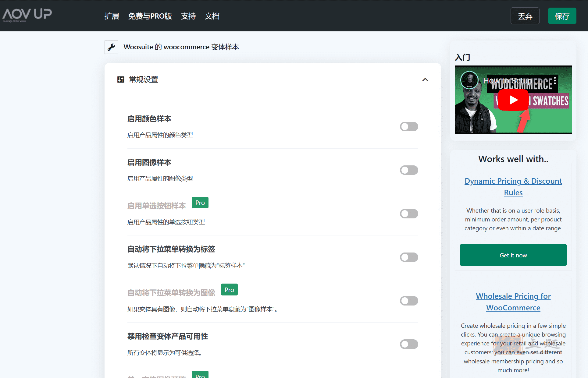Click the 常规设置 section title
Viewport: 588px width, 378px height.
pyautogui.click(x=144, y=79)
